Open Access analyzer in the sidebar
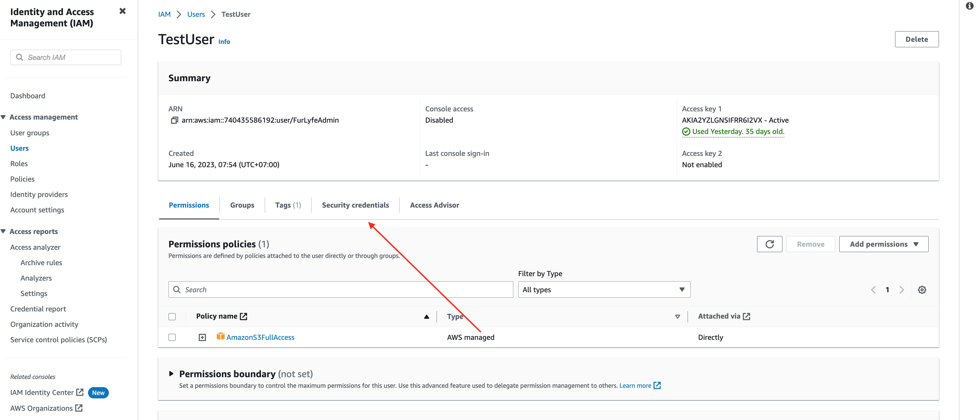This screenshot has width=980, height=420. (x=35, y=247)
